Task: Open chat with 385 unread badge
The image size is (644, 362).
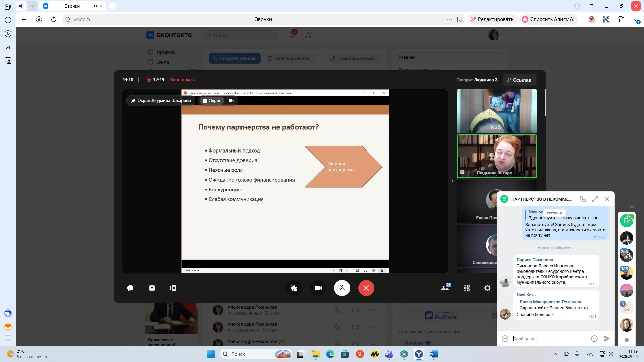Action: coord(626,273)
